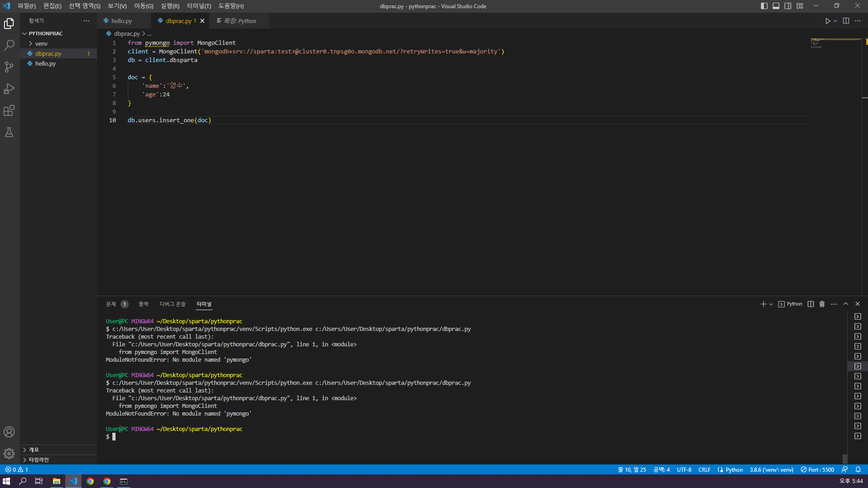Customize layout icon in title bar
Screen dimensions: 868x488
(x=800, y=6)
